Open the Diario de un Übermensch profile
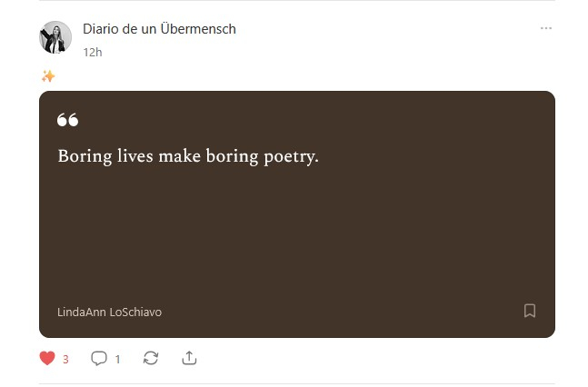The width and height of the screenshot is (588, 387). 159,29
